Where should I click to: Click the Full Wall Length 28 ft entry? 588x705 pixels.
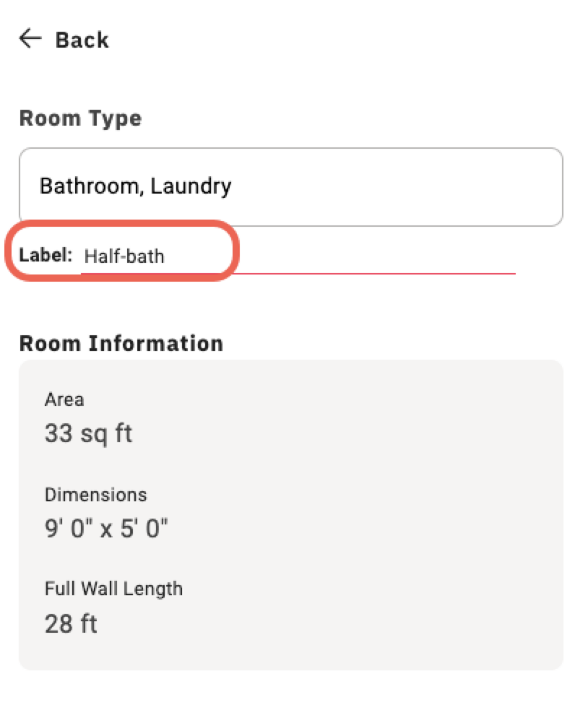pos(69,623)
